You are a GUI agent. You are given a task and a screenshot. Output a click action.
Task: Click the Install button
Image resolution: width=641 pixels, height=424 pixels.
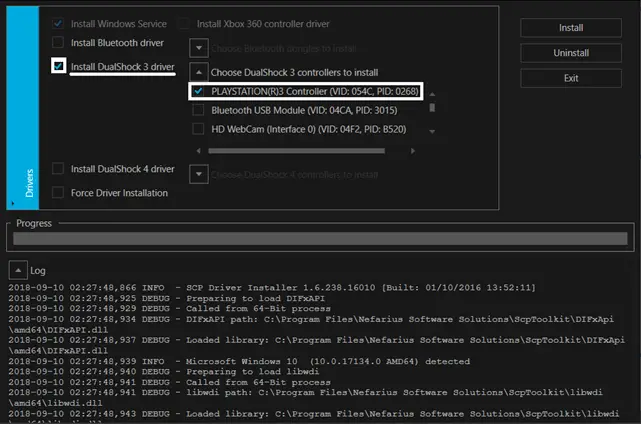(571, 28)
